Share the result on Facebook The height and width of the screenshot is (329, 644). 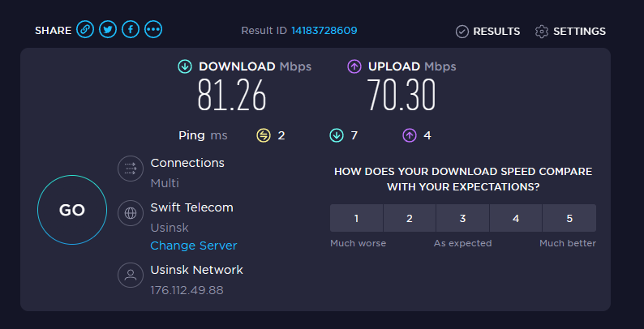(130, 30)
